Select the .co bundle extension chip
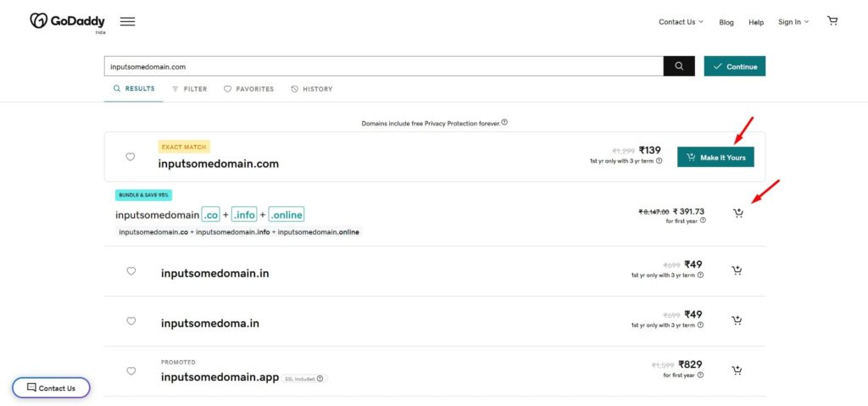 210,214
